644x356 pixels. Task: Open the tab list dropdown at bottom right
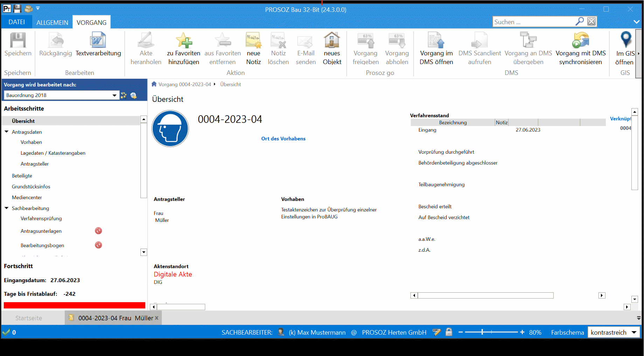pos(639,318)
